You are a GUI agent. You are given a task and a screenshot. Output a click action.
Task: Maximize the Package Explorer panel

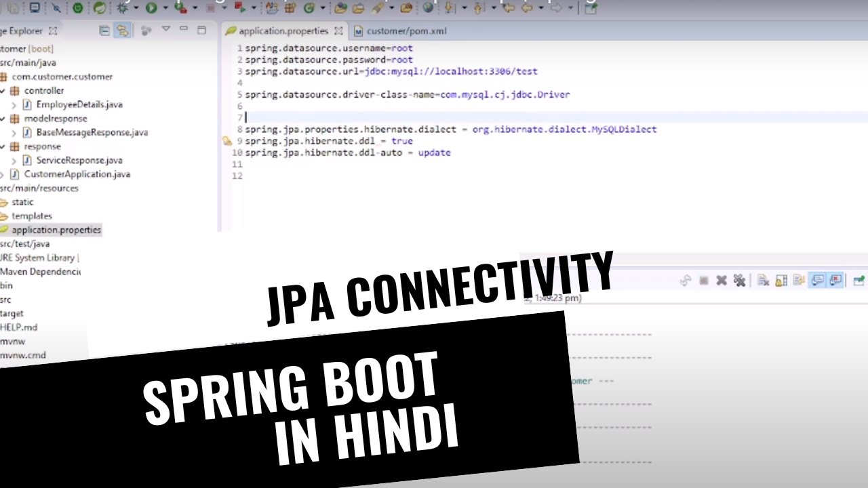[x=201, y=30]
